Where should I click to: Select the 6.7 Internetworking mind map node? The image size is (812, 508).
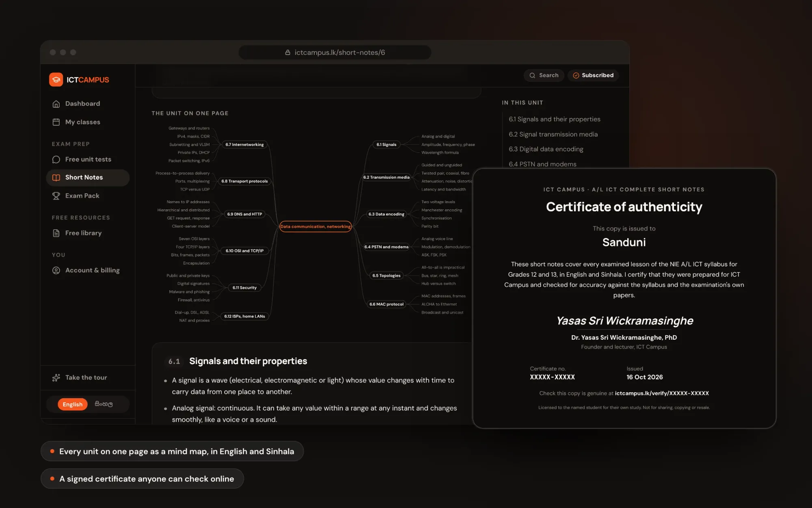244,145
